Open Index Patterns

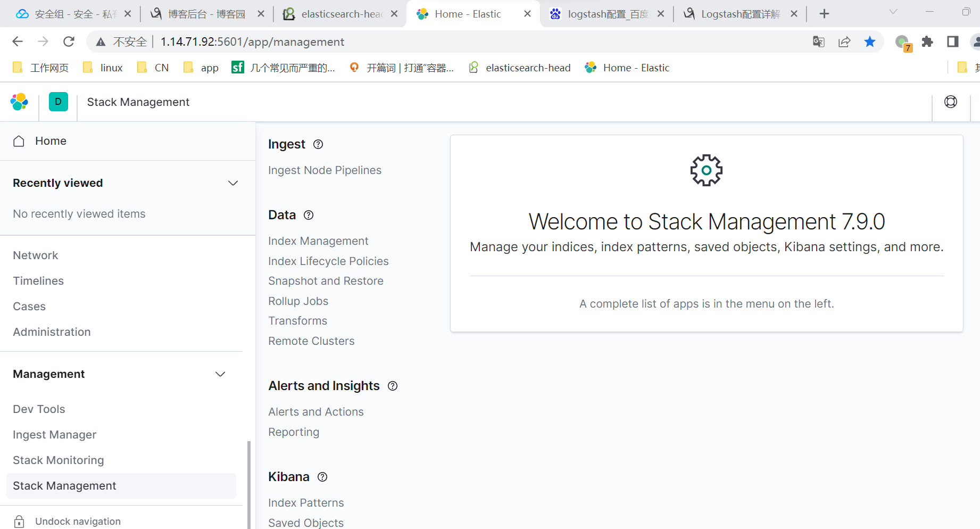306,503
